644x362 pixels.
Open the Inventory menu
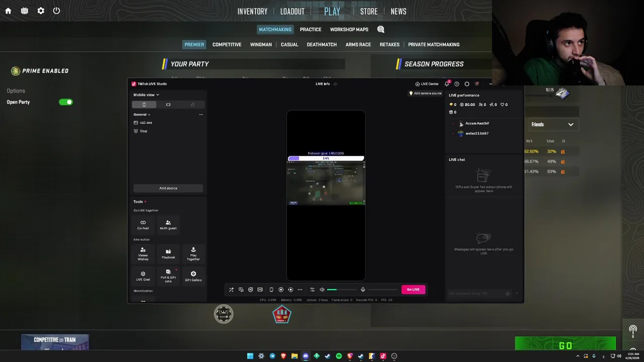pos(253,11)
